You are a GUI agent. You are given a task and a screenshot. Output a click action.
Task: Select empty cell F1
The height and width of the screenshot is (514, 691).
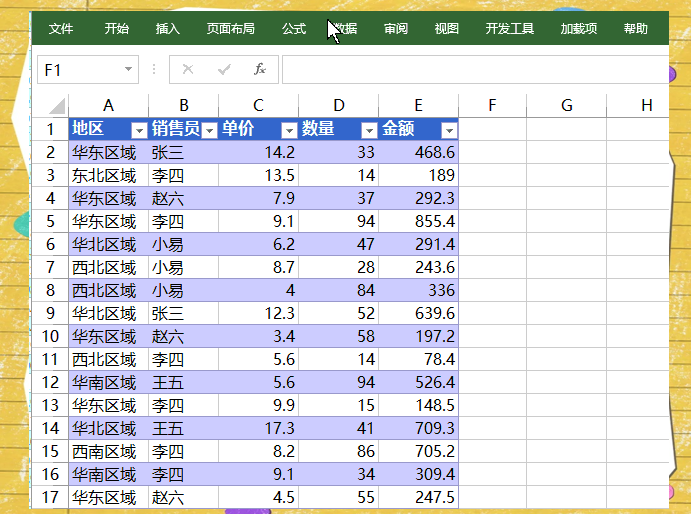point(492,129)
